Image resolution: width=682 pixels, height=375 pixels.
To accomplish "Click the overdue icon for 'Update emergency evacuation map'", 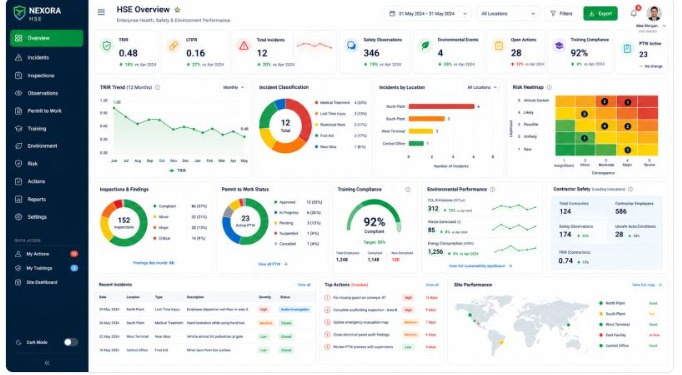I will pos(327,322).
